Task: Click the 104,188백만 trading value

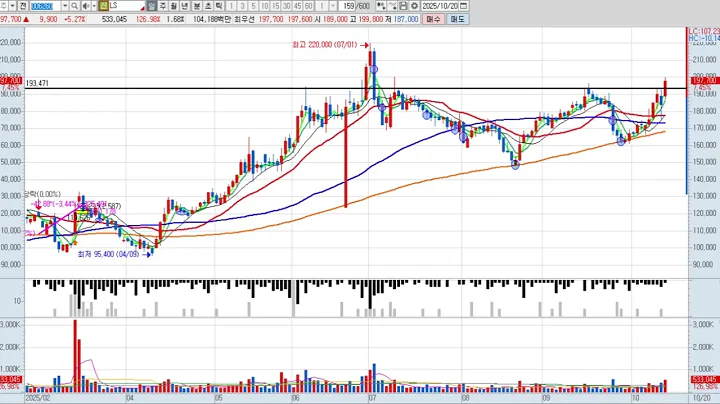Action: [212, 19]
